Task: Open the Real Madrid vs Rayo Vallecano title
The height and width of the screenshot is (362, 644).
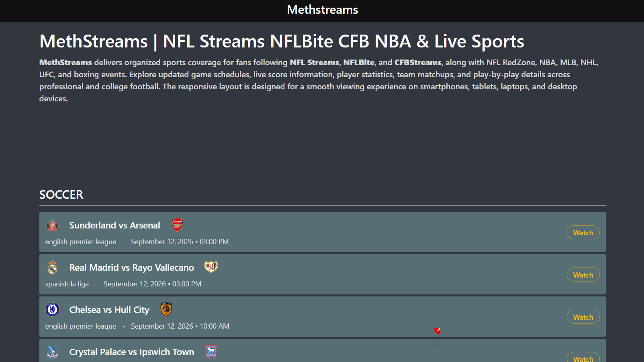Action: [131, 267]
